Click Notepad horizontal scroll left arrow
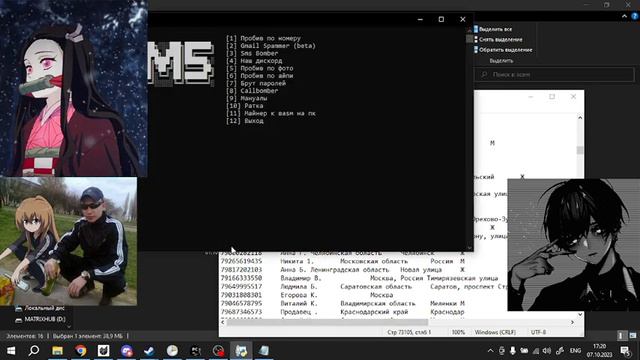 click(223, 322)
